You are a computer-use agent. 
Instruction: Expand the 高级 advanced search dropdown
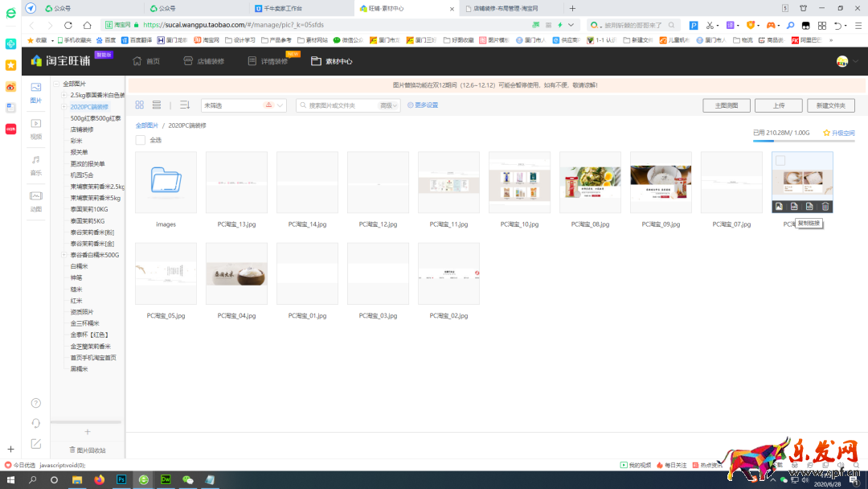click(x=389, y=105)
